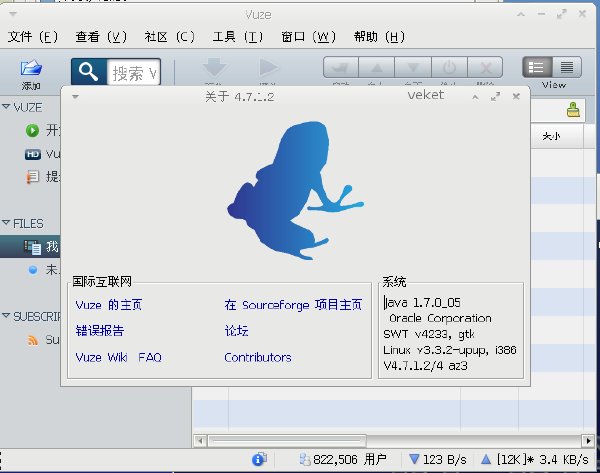Click the upload speed 3.4 KB/s indicator
Screen dimensions: 600x473
click(535, 459)
